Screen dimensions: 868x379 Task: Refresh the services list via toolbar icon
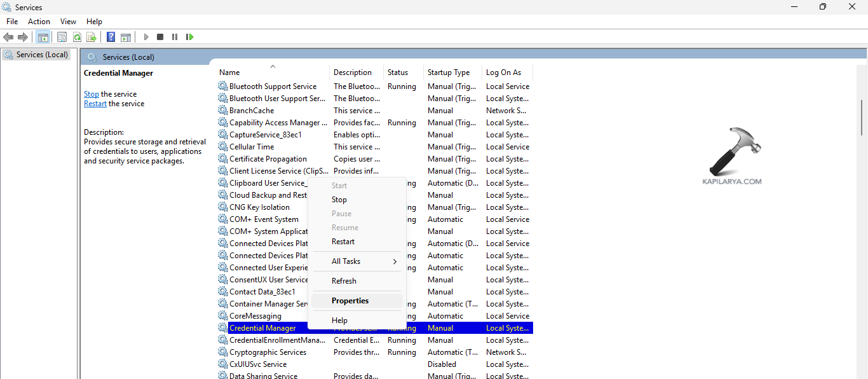pyautogui.click(x=77, y=37)
